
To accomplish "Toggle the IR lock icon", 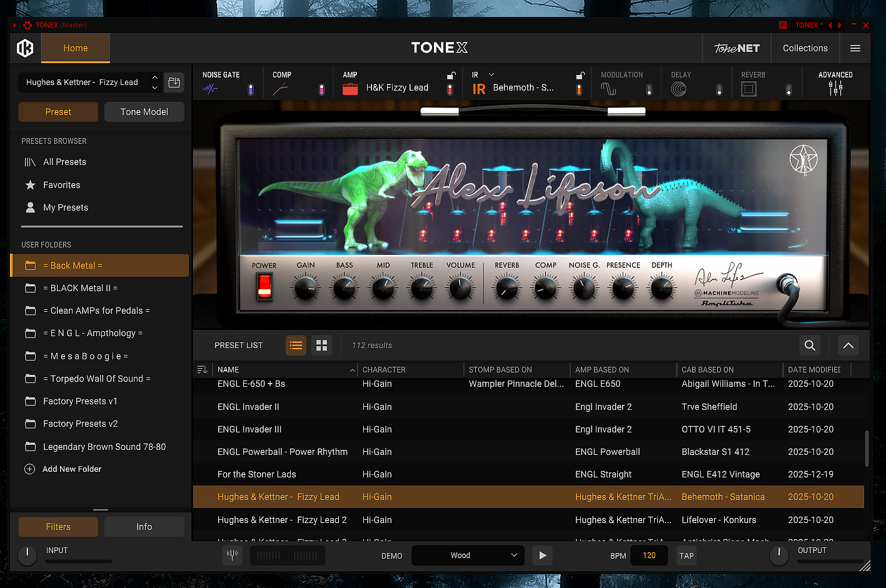I will [x=580, y=76].
